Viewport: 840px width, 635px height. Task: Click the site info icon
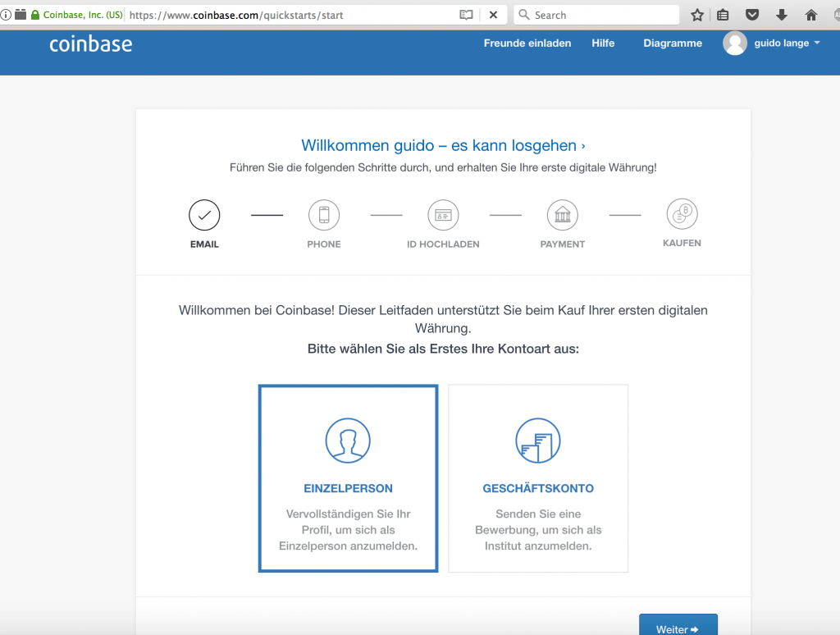6,15
